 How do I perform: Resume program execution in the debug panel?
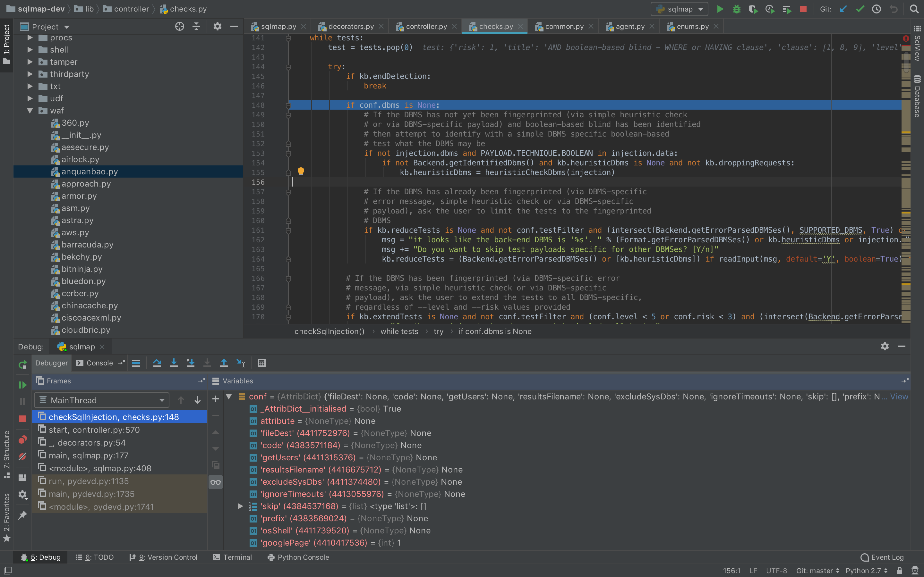pyautogui.click(x=22, y=385)
